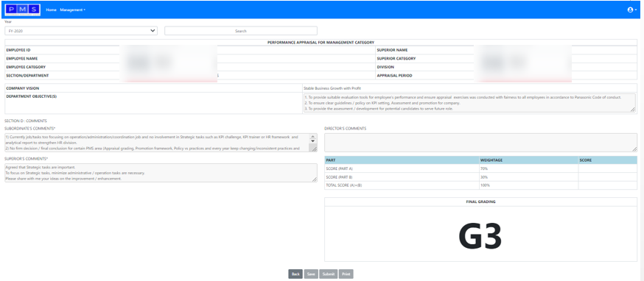Click the G3 final grading text
Screen dimensions: 644x281
(480, 236)
